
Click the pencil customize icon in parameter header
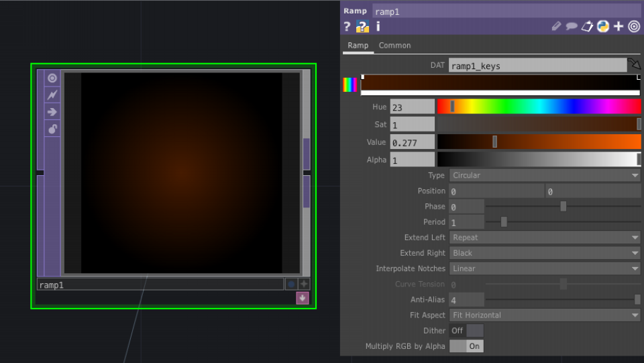(556, 27)
